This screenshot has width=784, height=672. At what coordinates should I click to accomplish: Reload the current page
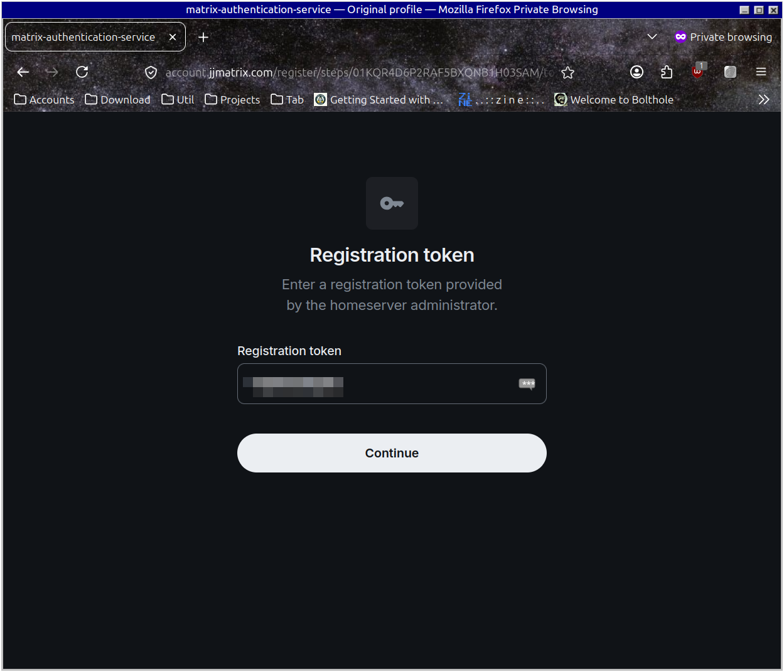(82, 72)
